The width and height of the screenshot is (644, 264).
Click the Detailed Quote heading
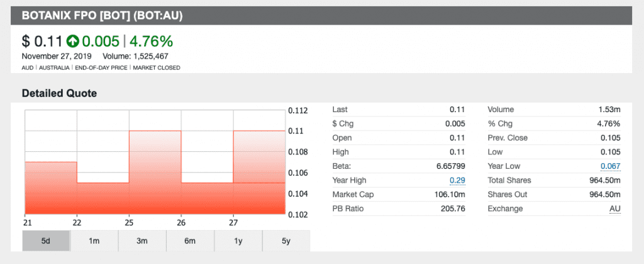(x=59, y=93)
